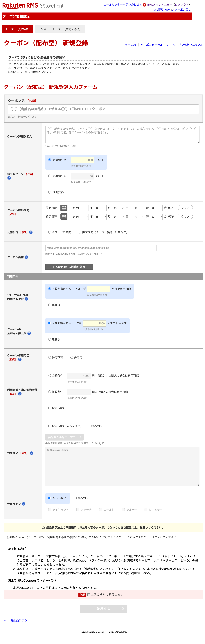Screen dimensions: 205x644
Task: Select 定率値引き discount plan
Action: point(50,176)
